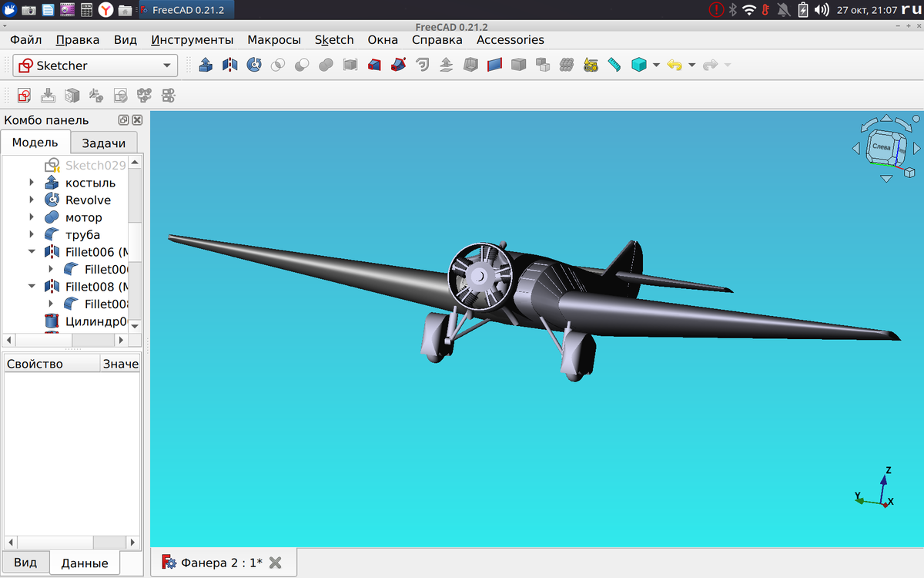924x578 pixels.
Task: Select the мотор tree item
Action: click(x=85, y=217)
